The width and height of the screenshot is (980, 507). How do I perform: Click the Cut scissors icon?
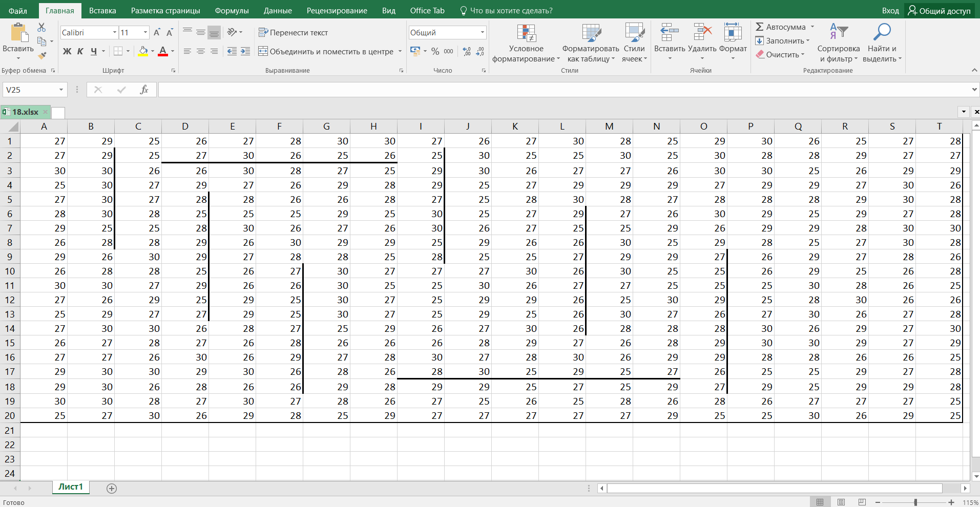41,27
